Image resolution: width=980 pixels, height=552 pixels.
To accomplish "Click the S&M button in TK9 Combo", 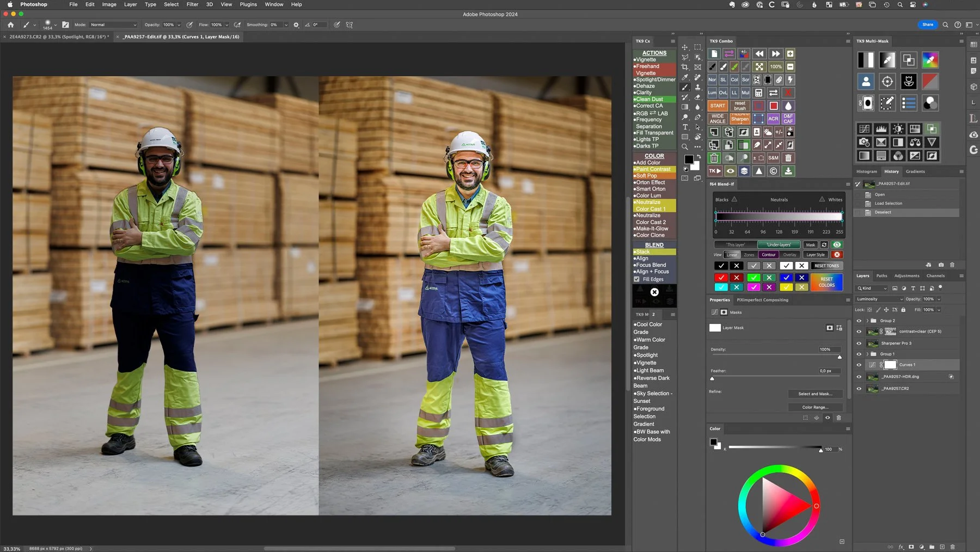I will point(773,158).
